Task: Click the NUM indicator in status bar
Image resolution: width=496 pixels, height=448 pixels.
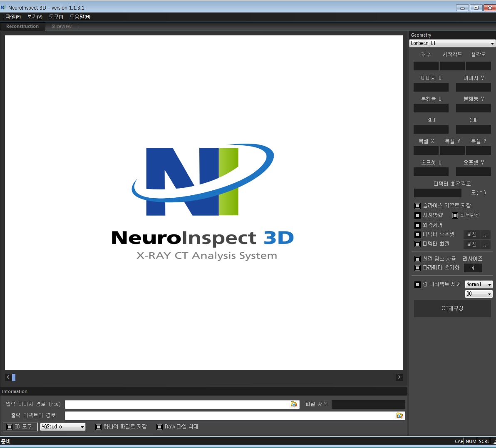Action: coord(471,441)
